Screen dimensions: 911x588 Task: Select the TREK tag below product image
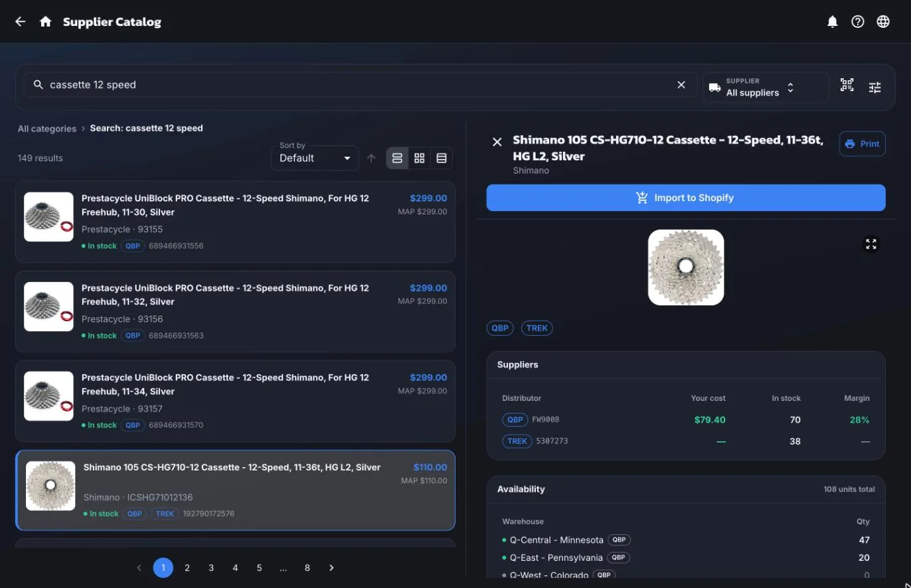pyautogui.click(x=537, y=328)
